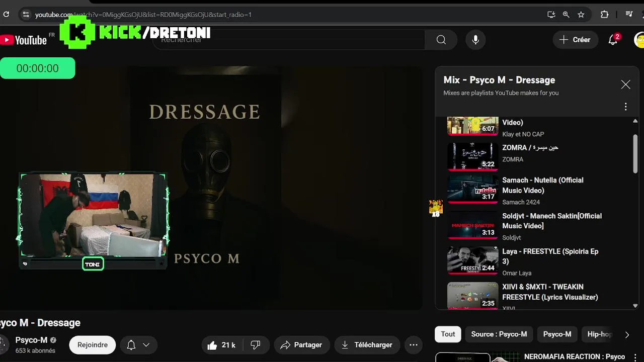Open ZOMRA video thumbnail in playlist

pyautogui.click(x=473, y=156)
